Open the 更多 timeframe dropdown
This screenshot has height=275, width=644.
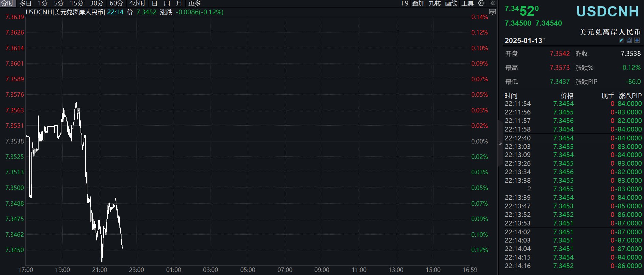click(x=195, y=3)
